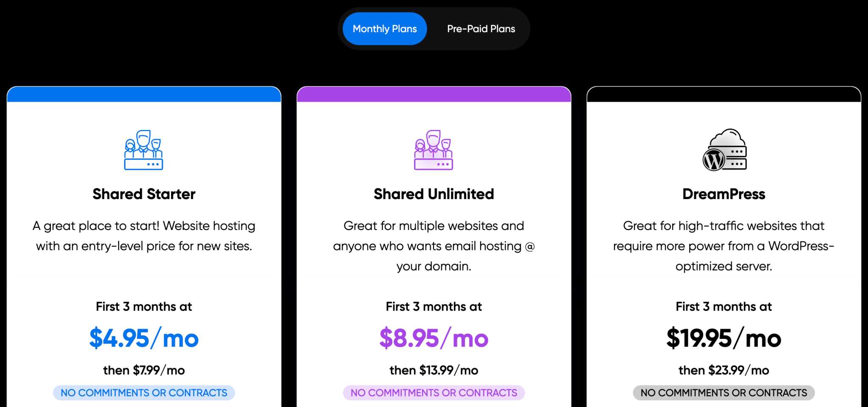The height and width of the screenshot is (407, 868).
Task: Click the $19.95/mo DreamPress price
Action: (723, 338)
